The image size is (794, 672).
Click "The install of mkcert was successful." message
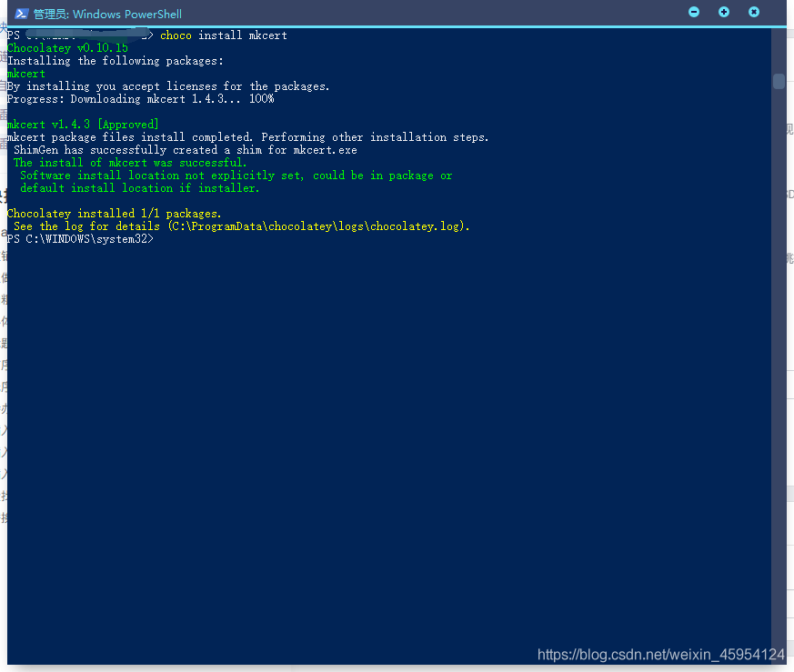[130, 163]
